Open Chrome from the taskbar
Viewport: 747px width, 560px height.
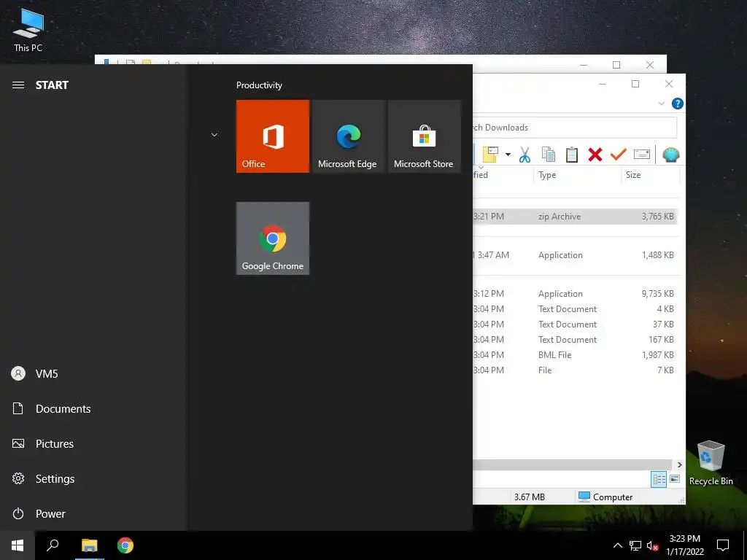coord(125,545)
